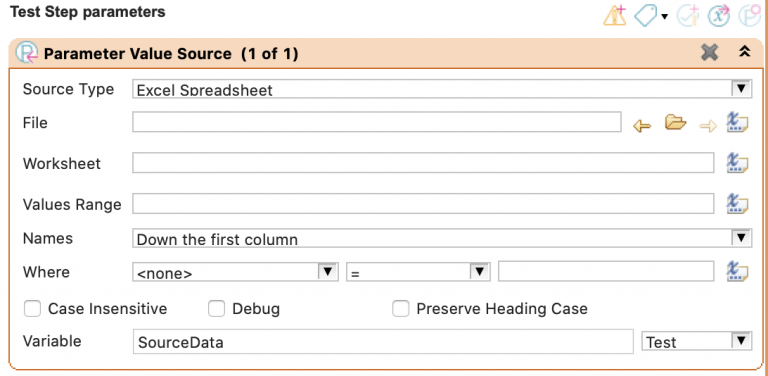768x376 pixels.
Task: Click the add variable x icon in toolbar
Action: point(719,16)
